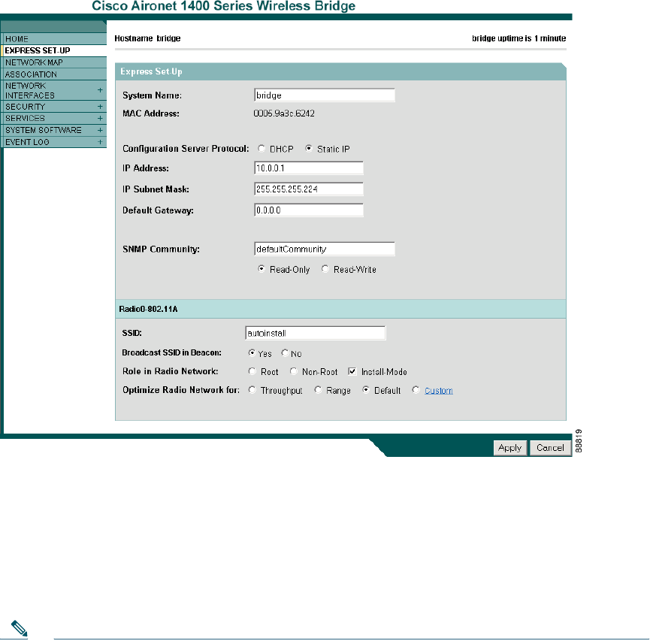Screen dimensions: 650x644
Task: Open the Custom link
Action: [x=439, y=391]
